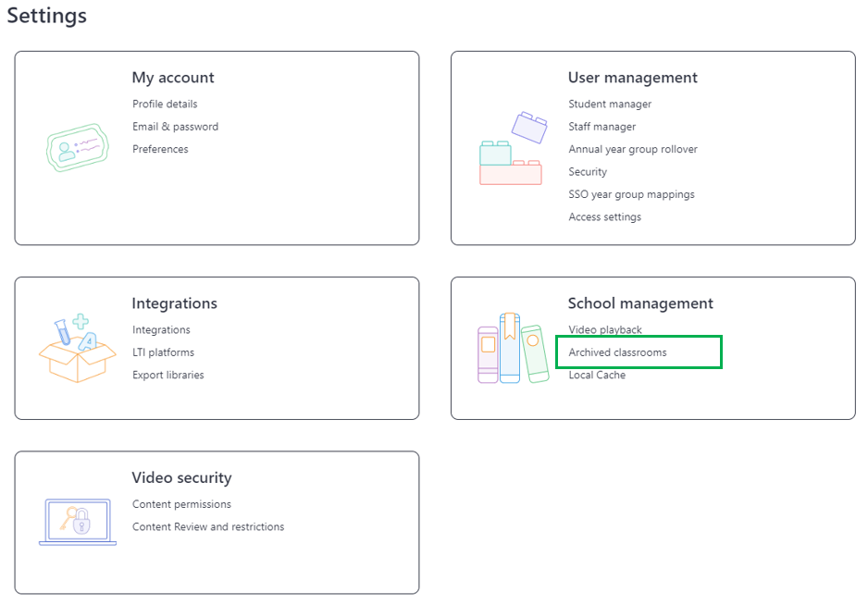Open SSO year group mappings
The image size is (868, 605).
632,195
